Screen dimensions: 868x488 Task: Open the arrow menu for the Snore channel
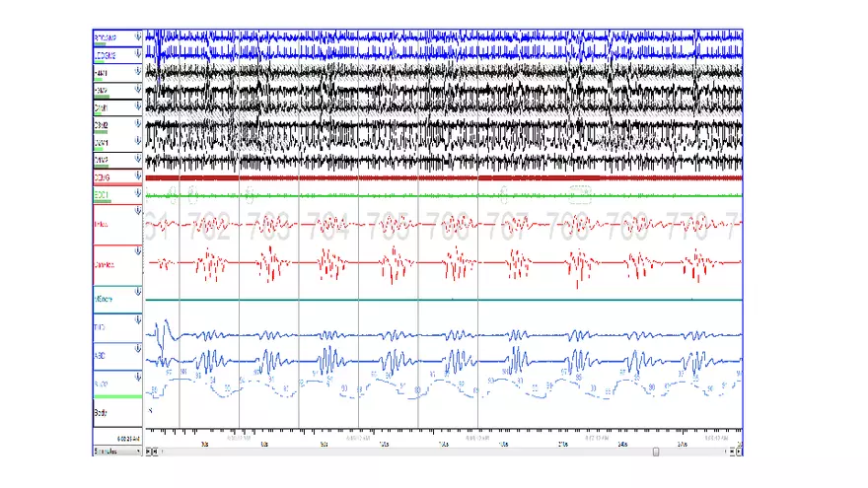point(138,292)
